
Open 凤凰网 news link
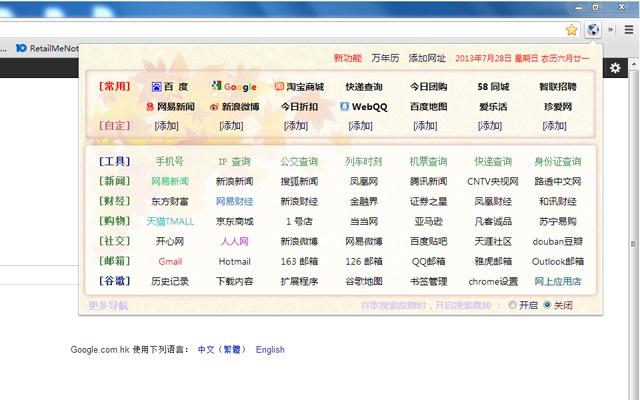point(363,181)
